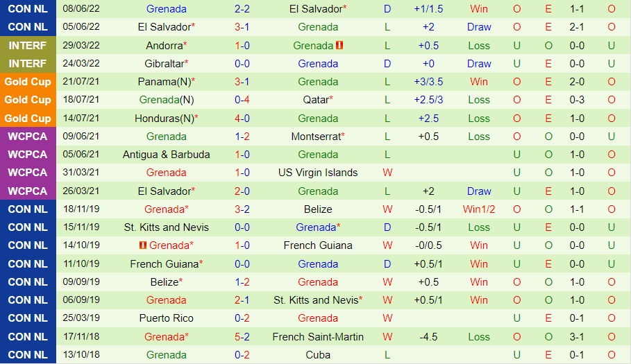Click the Puerto Rico team name
This screenshot has width=631, height=364.
tap(166, 318)
